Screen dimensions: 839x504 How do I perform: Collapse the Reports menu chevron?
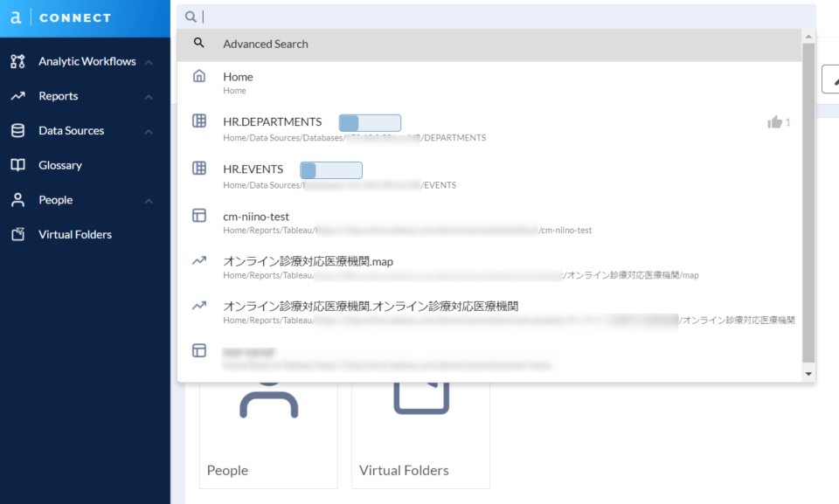(x=149, y=97)
